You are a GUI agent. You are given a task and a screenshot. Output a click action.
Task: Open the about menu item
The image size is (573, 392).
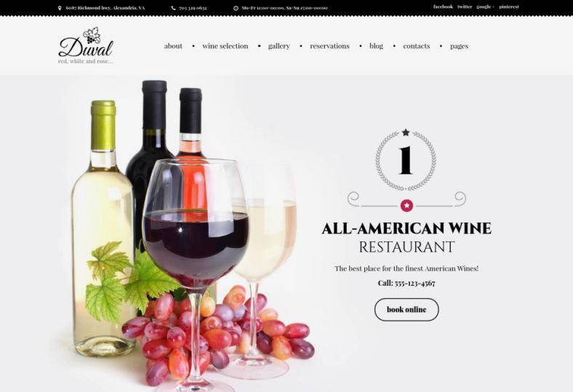click(173, 46)
